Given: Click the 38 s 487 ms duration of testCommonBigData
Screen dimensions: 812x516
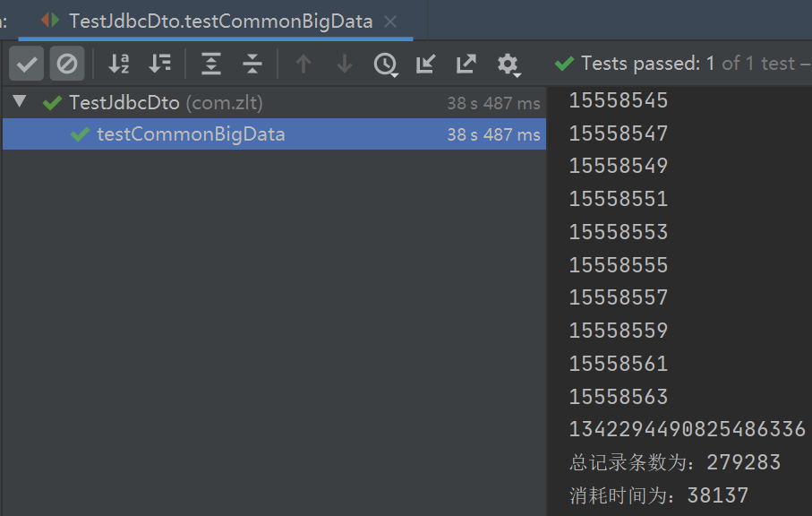Looking at the screenshot, I should 493,134.
